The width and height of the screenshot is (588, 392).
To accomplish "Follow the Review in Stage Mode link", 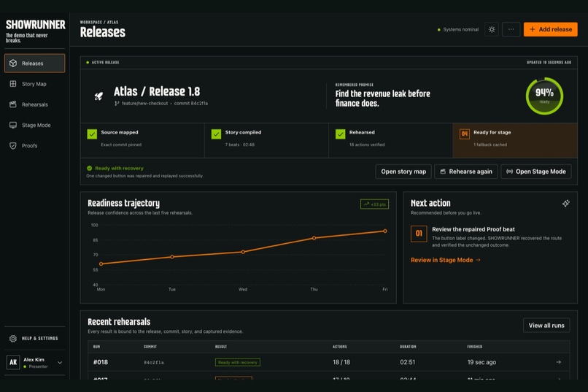I will (446, 260).
